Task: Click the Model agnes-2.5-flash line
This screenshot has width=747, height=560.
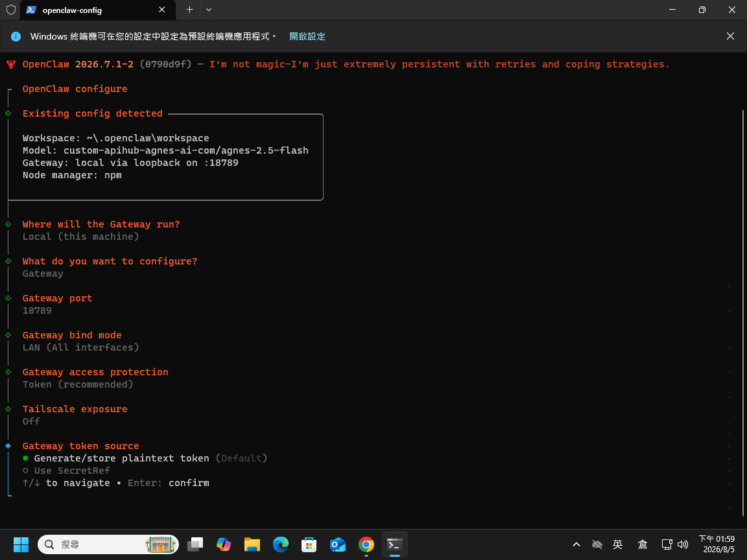Action: tap(165, 150)
